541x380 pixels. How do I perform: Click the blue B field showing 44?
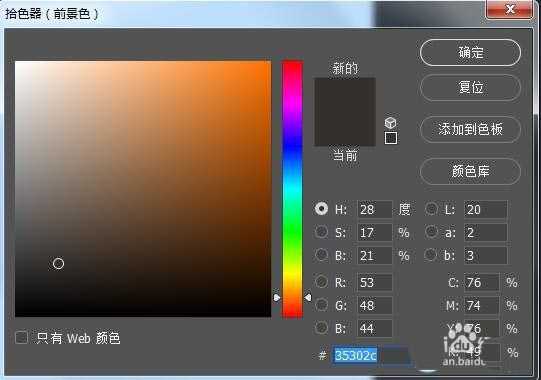click(374, 328)
